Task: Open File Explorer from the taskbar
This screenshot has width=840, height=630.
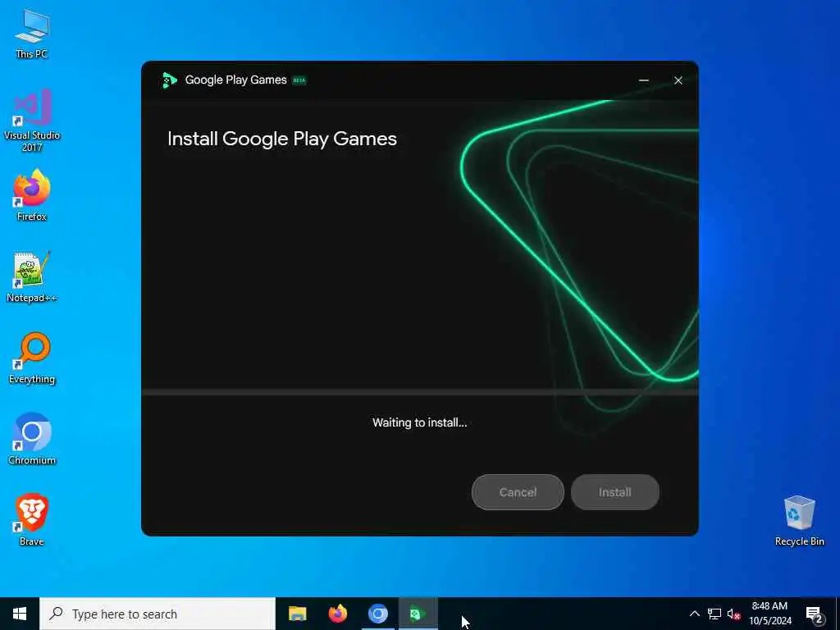Action: [297, 614]
